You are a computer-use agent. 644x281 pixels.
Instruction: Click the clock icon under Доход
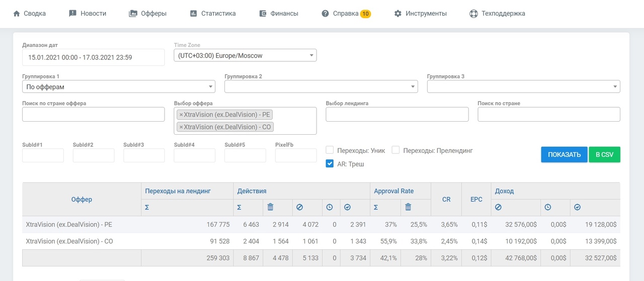click(x=548, y=207)
